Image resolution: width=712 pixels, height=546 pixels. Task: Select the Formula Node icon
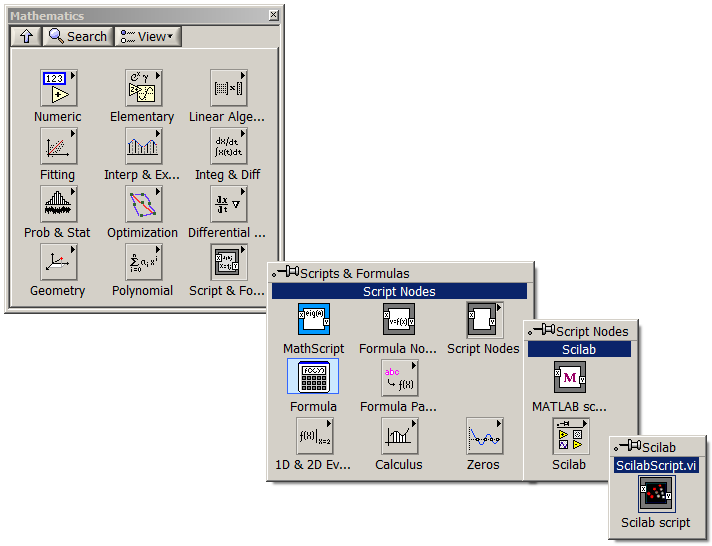coord(399,319)
